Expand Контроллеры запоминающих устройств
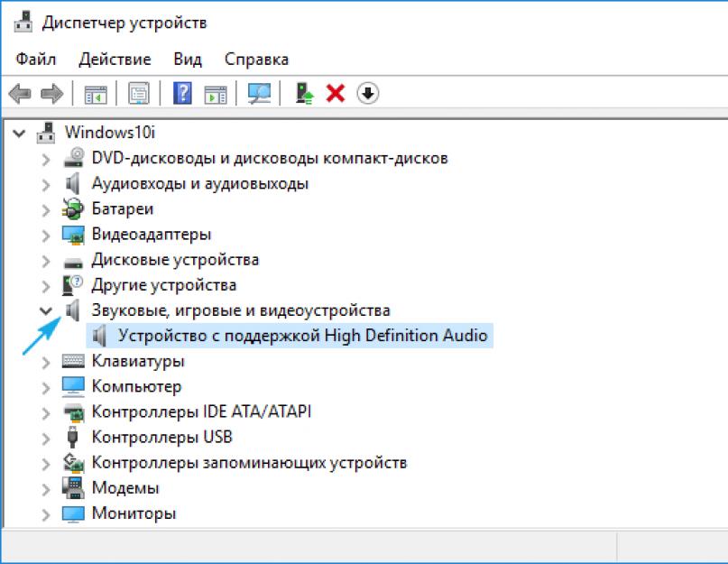 (45, 464)
